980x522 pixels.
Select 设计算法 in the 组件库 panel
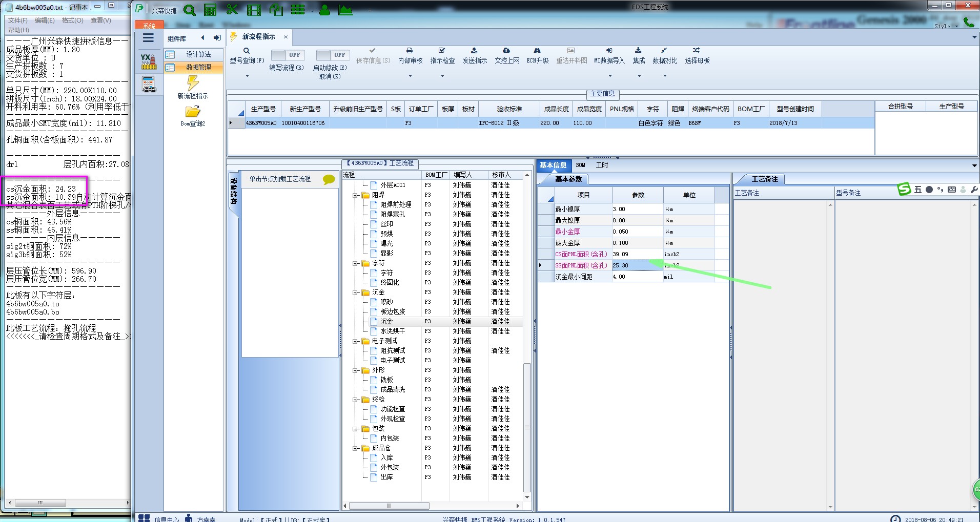point(194,54)
